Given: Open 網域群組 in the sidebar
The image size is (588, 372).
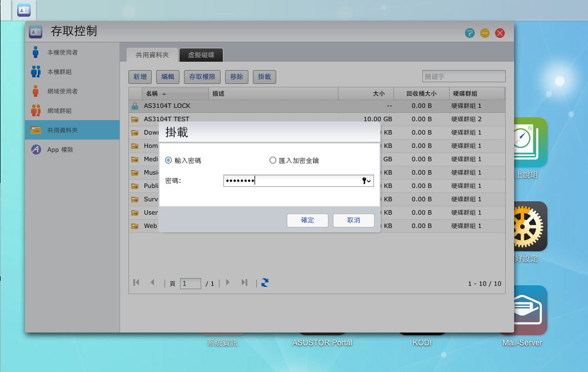Looking at the screenshot, I should pos(72,111).
